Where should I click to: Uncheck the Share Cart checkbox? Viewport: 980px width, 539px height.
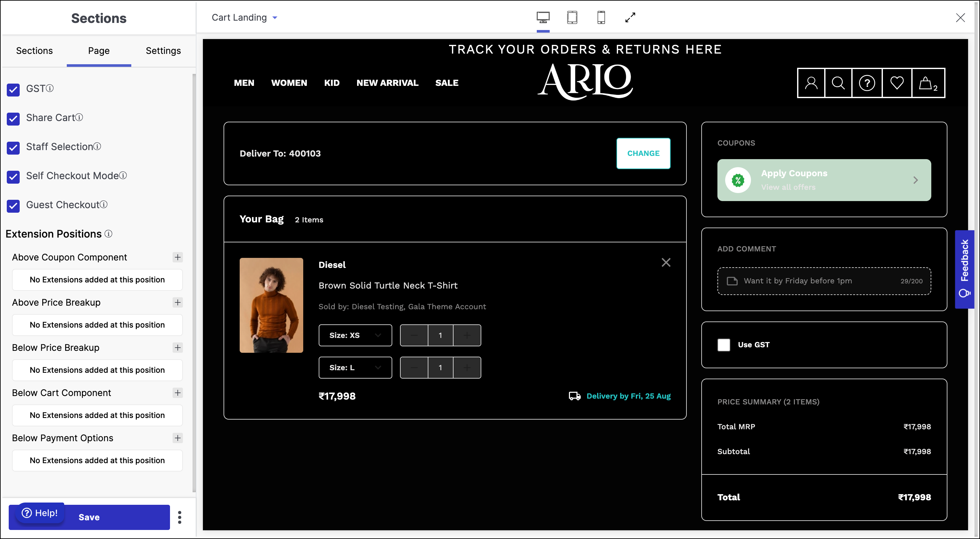pyautogui.click(x=13, y=118)
